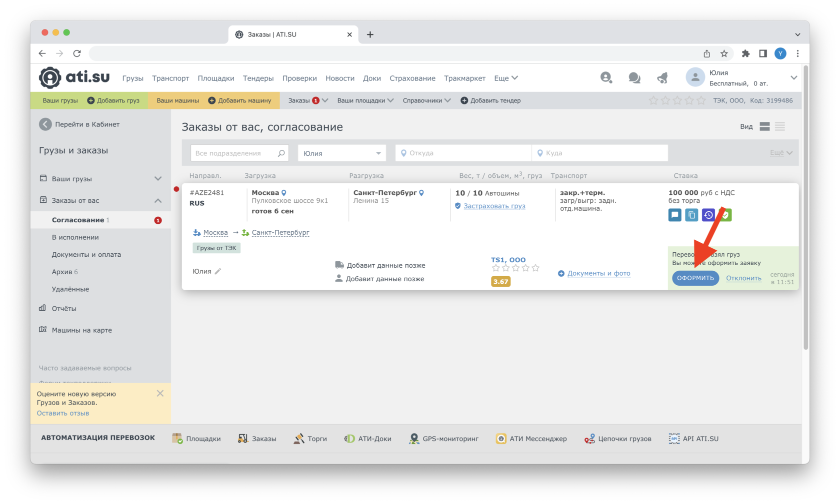Open В исполнении in the sidebar
840x504 pixels.
pyautogui.click(x=75, y=237)
